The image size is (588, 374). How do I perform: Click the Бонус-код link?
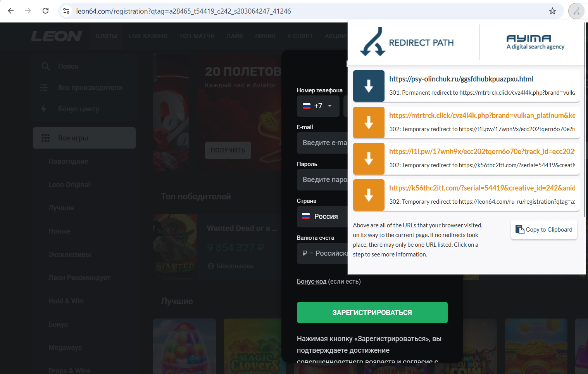coord(312,281)
